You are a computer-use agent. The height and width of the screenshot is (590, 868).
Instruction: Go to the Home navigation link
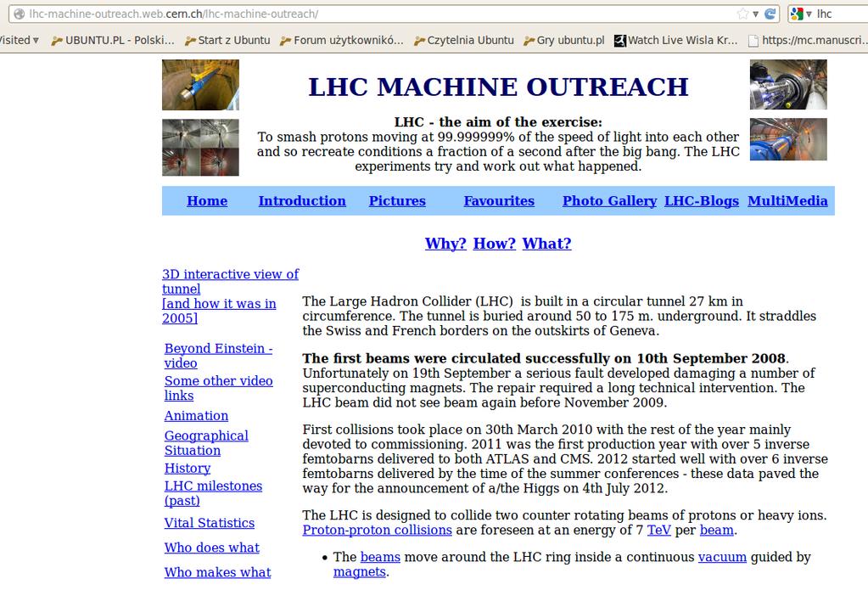pos(207,201)
